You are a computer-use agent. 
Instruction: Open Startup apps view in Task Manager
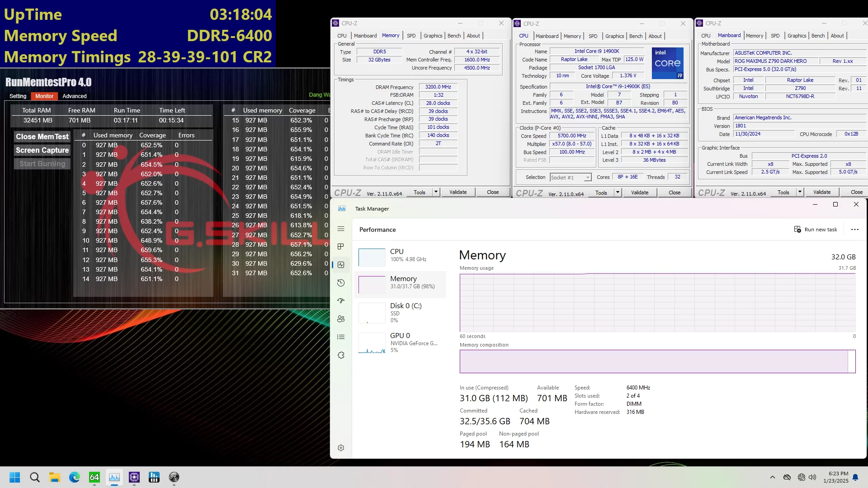pyautogui.click(x=341, y=301)
